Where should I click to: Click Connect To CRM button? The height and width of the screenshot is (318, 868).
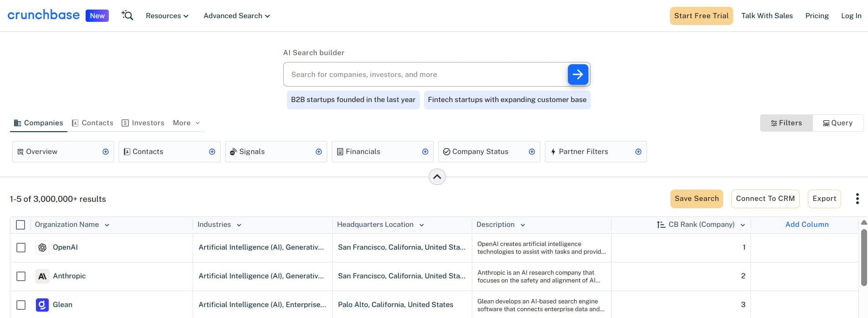(x=766, y=199)
